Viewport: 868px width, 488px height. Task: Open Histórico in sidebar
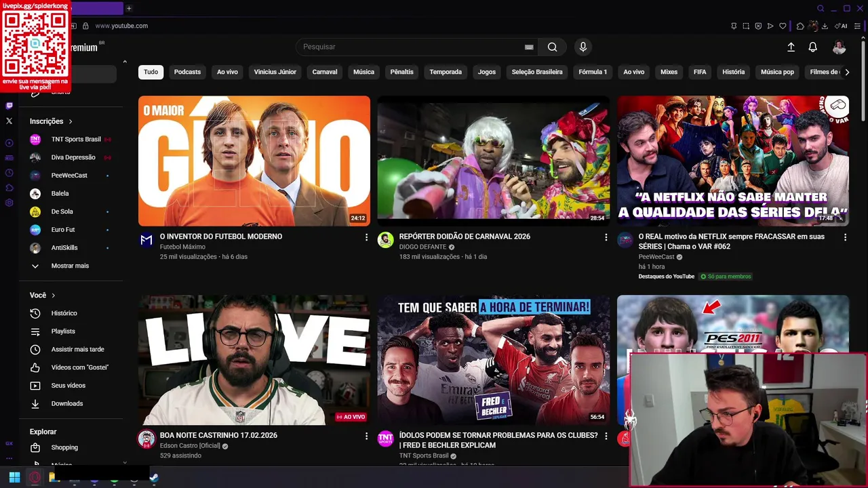coord(70,313)
